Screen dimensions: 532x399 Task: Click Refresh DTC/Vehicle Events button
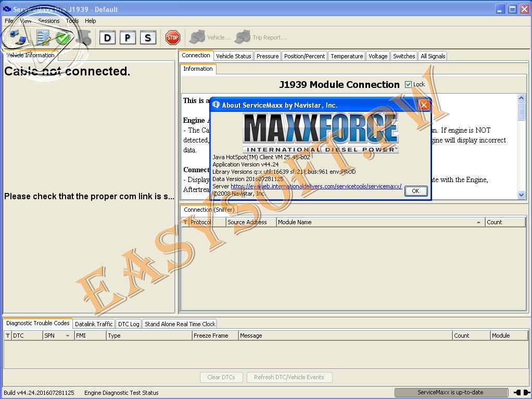(x=289, y=377)
